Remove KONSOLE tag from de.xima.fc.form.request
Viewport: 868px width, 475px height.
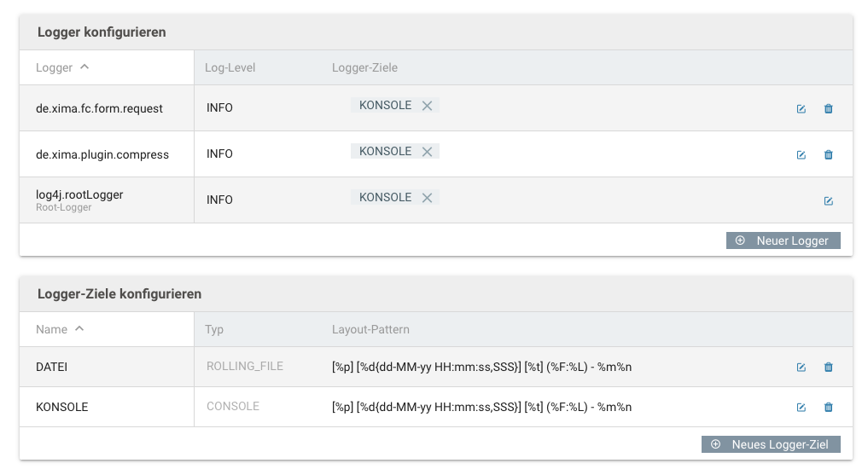(427, 106)
